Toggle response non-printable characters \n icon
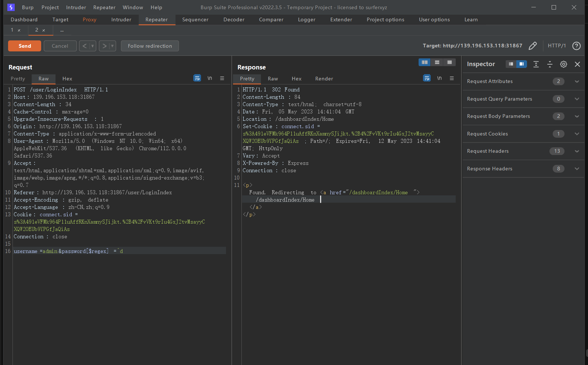 440,78
